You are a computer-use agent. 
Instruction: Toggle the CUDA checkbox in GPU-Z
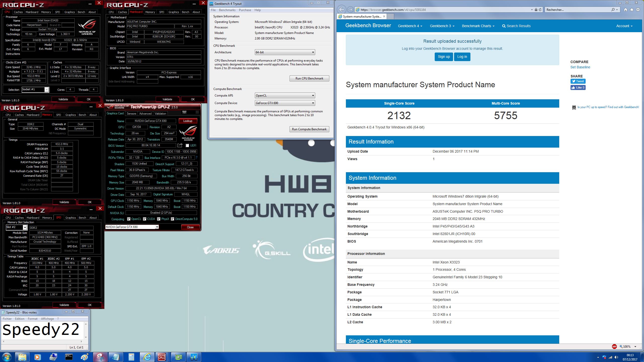(144, 219)
